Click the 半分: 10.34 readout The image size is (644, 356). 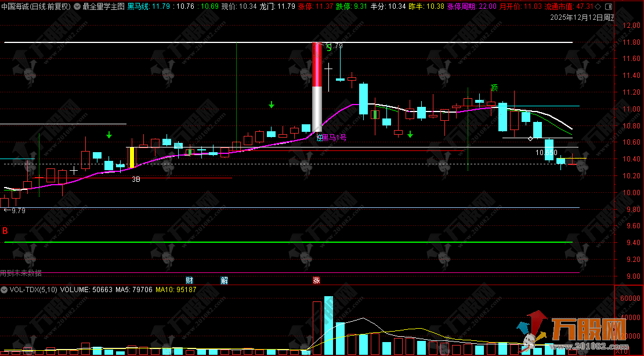(388, 6)
